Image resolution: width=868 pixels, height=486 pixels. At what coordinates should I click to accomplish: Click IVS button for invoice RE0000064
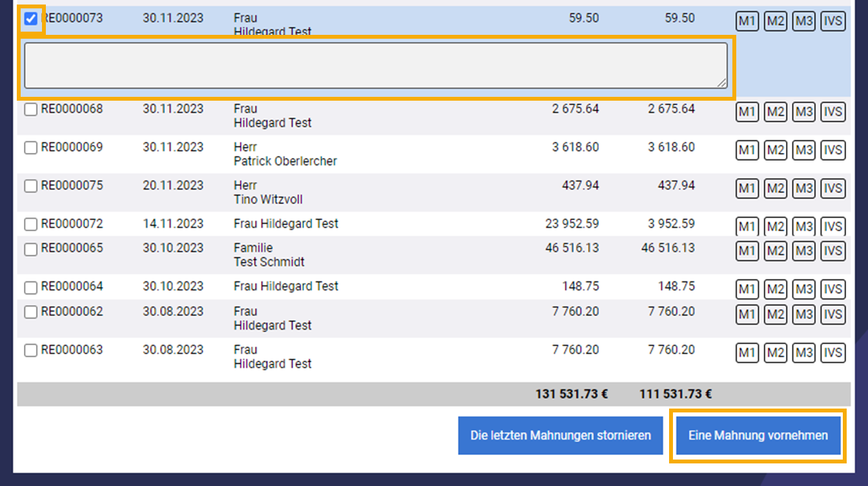point(832,289)
